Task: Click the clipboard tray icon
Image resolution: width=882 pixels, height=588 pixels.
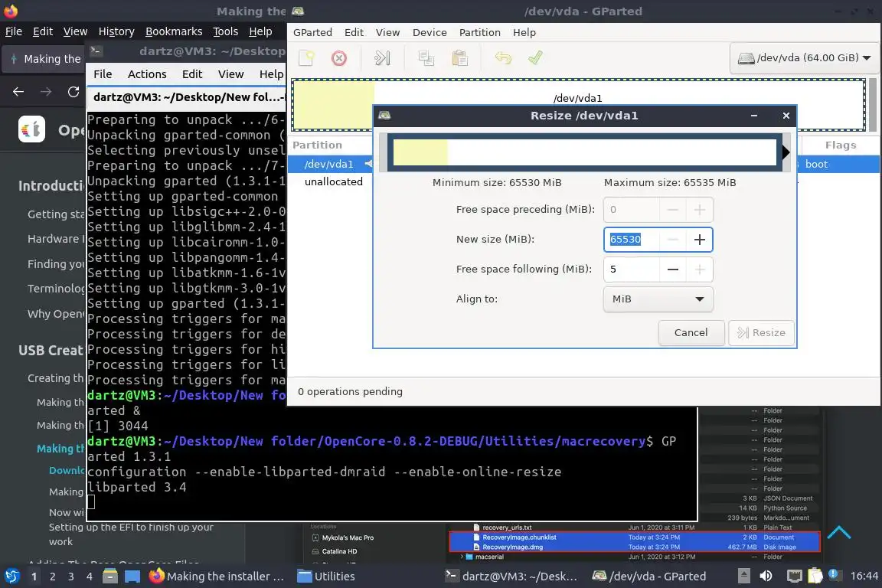Action: click(815, 576)
